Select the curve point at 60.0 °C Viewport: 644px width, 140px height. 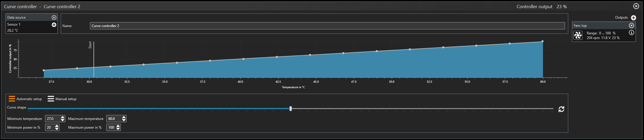(x=542, y=41)
